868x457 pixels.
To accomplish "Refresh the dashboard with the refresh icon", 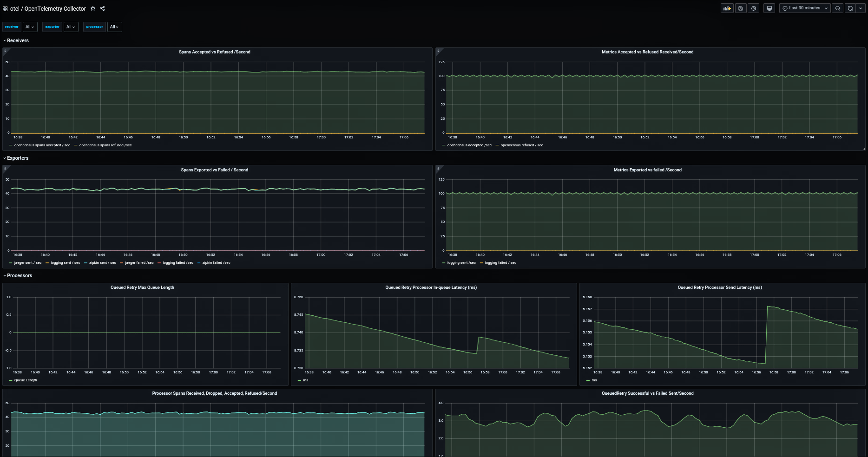I will [x=850, y=8].
